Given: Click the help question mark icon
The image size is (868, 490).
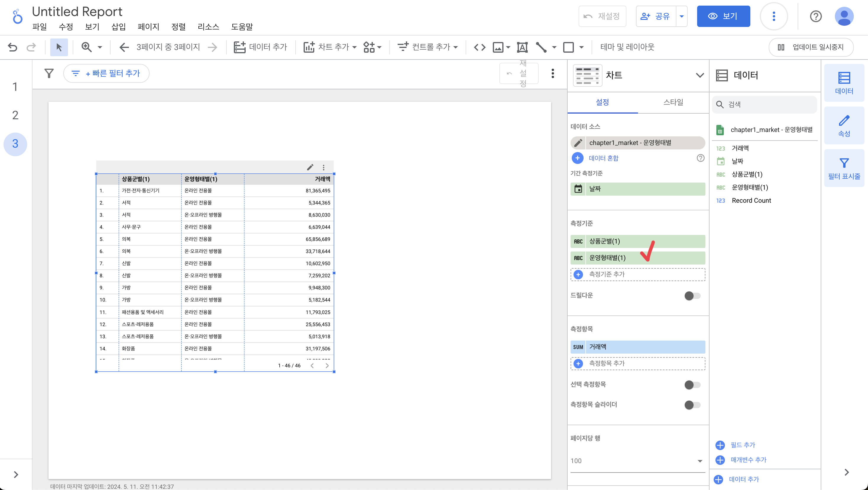Looking at the screenshot, I should (815, 16).
